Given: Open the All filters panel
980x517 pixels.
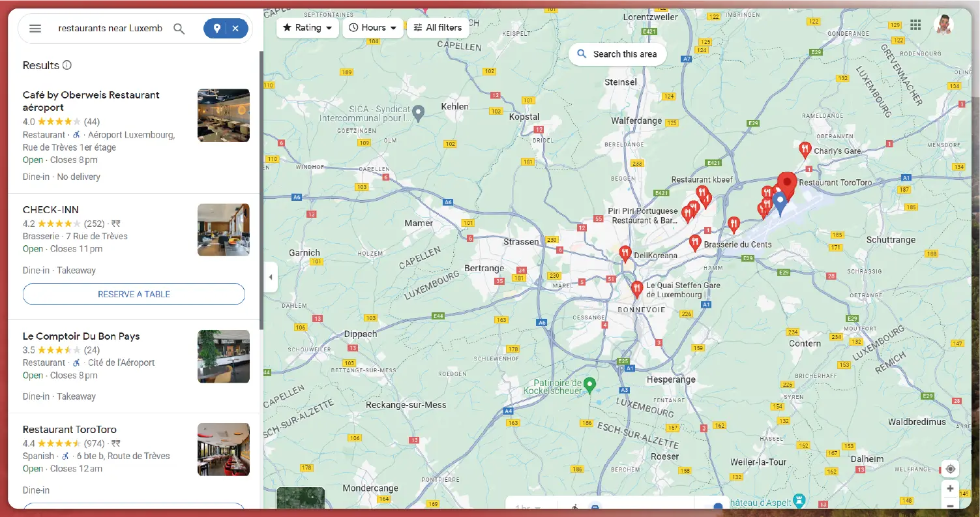Looking at the screenshot, I should click(x=438, y=27).
